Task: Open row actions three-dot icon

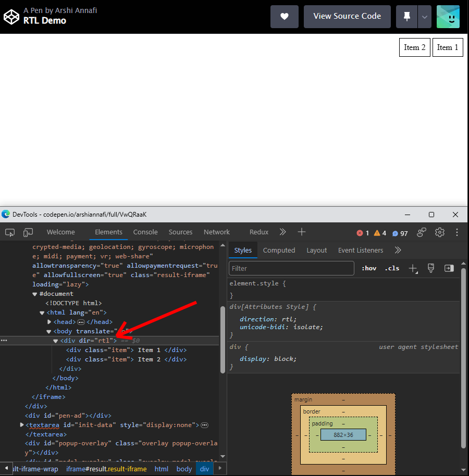Action: (x=4, y=341)
